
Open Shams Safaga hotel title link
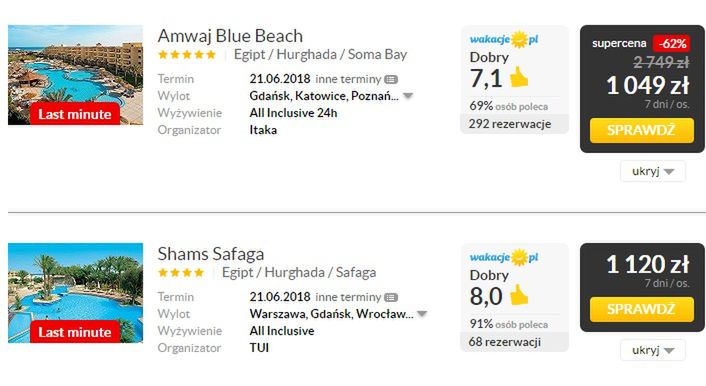click(x=211, y=254)
